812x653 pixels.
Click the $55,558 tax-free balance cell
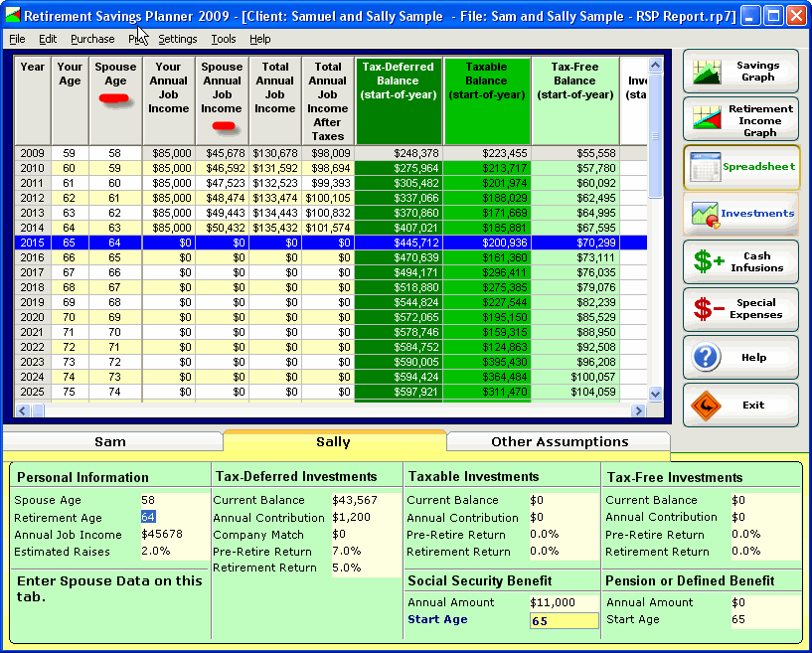(575, 153)
